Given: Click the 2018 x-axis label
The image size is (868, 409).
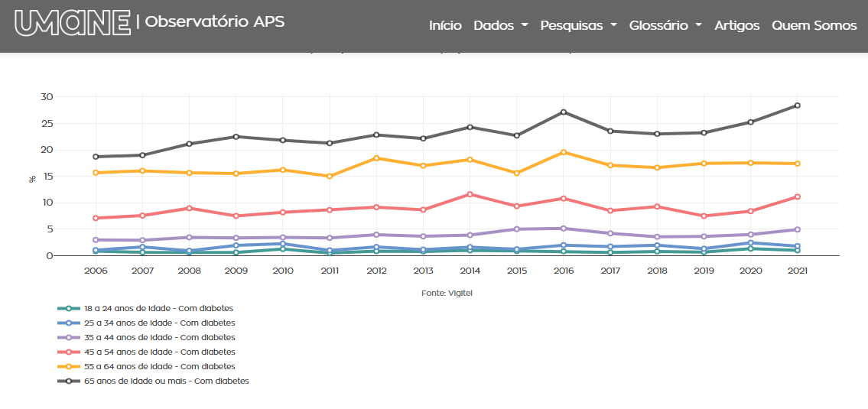Looking at the screenshot, I should (656, 271).
